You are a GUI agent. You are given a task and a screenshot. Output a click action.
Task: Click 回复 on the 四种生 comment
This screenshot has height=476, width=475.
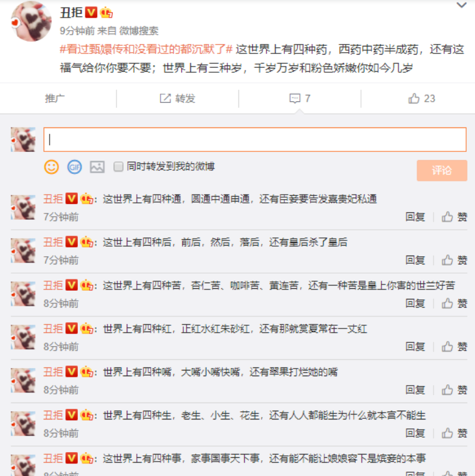(415, 433)
